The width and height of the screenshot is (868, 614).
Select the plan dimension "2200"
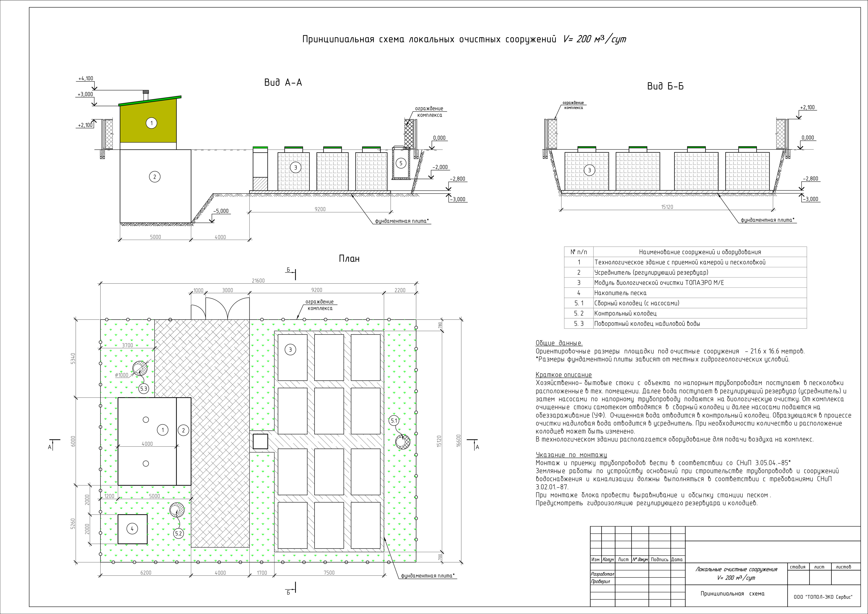(400, 290)
